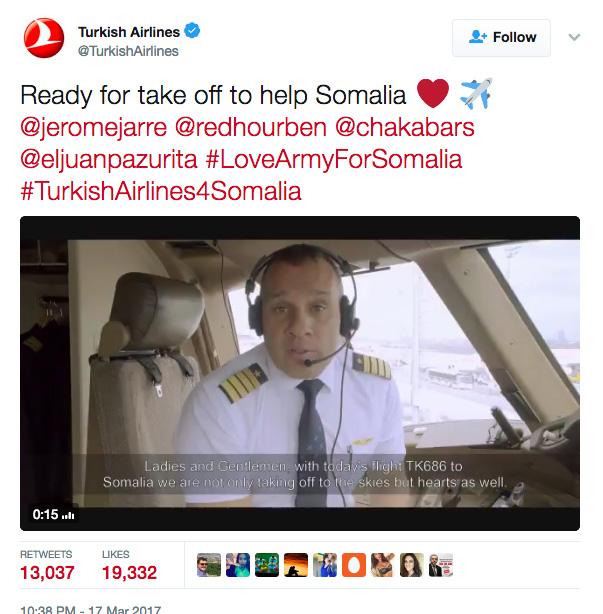The width and height of the screenshot is (603, 614).
Task: Open the sunset silhouette avatar profile
Action: pos(296,565)
